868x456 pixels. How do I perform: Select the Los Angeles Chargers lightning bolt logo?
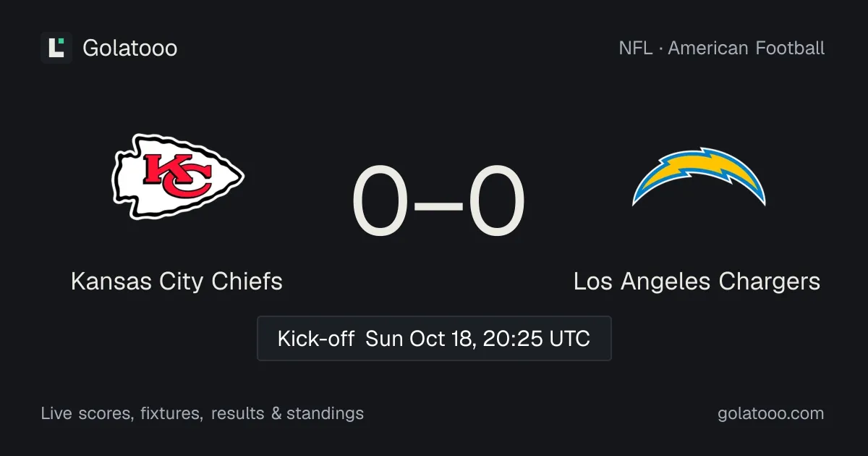tap(699, 177)
